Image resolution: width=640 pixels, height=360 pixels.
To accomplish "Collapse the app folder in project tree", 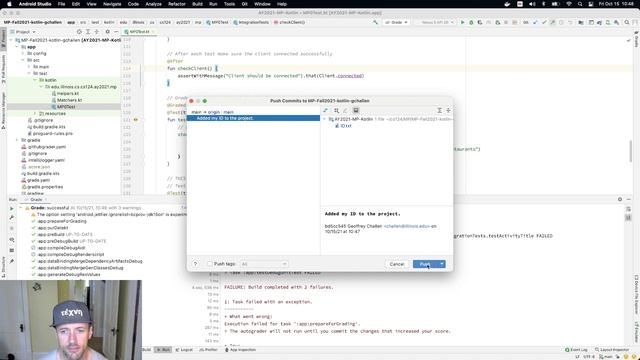I will pos(17,47).
